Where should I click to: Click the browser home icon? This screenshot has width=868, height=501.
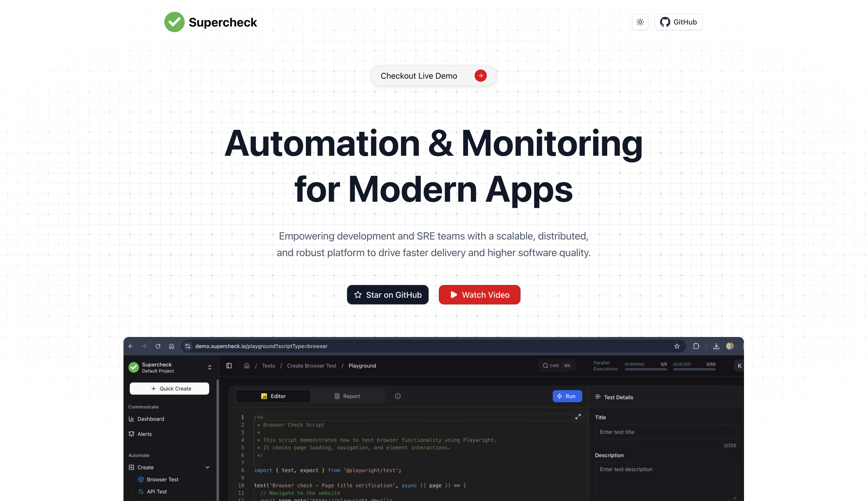(171, 346)
